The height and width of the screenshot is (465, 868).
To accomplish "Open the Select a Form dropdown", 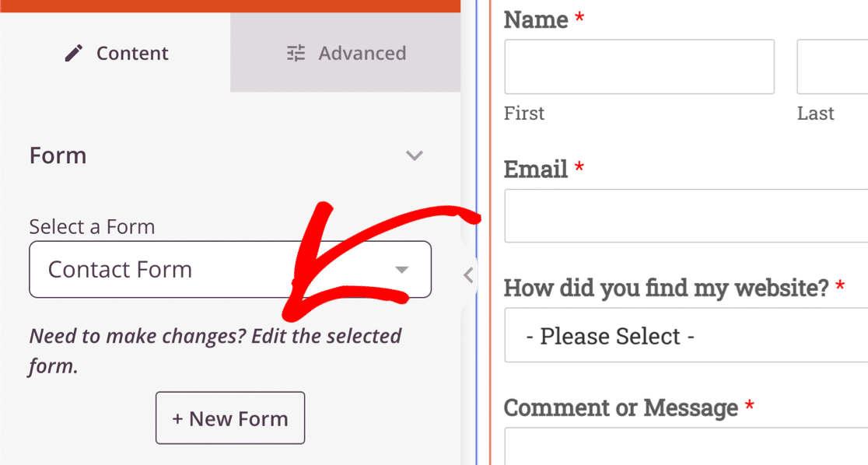I will point(230,269).
